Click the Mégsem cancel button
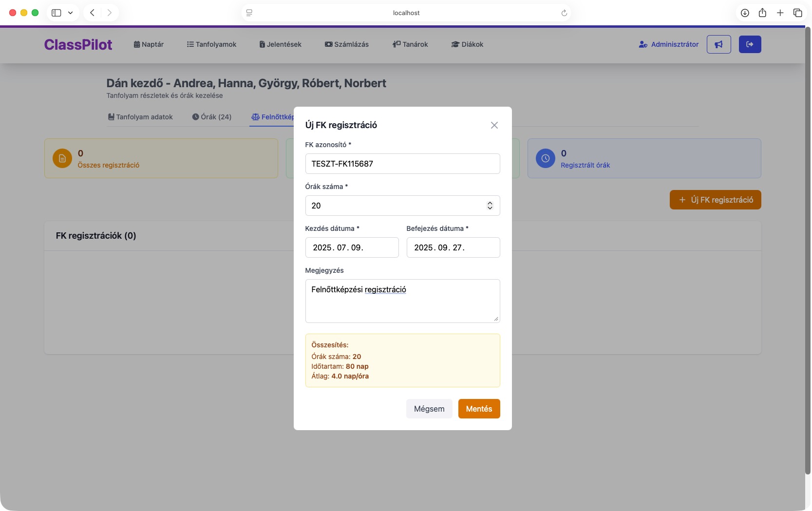This screenshot has height=511, width=812. 429,409
